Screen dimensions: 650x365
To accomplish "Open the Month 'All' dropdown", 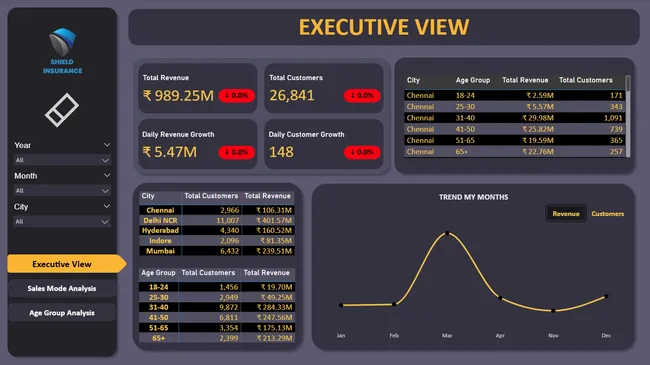I will [62, 191].
